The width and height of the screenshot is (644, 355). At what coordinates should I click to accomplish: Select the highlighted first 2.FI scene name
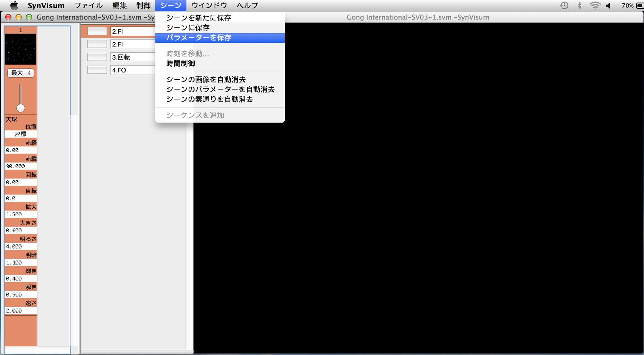pos(133,31)
